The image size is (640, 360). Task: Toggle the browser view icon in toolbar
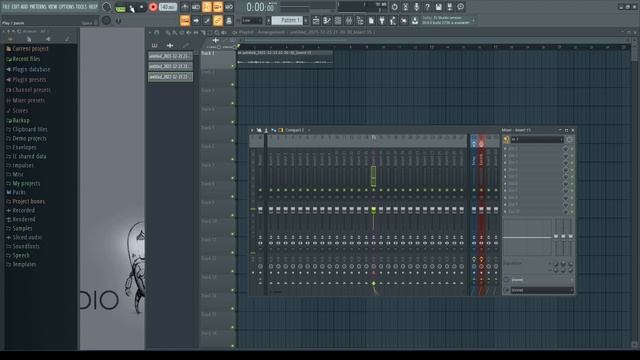[x=360, y=20]
